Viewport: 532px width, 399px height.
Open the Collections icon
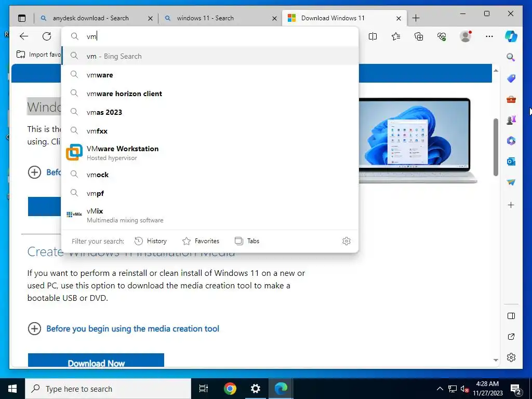point(419,36)
